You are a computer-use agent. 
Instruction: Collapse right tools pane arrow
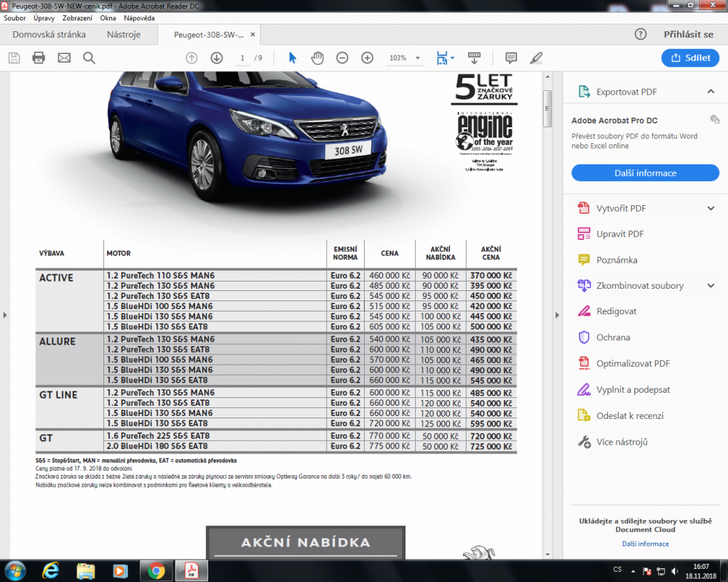coord(557,315)
